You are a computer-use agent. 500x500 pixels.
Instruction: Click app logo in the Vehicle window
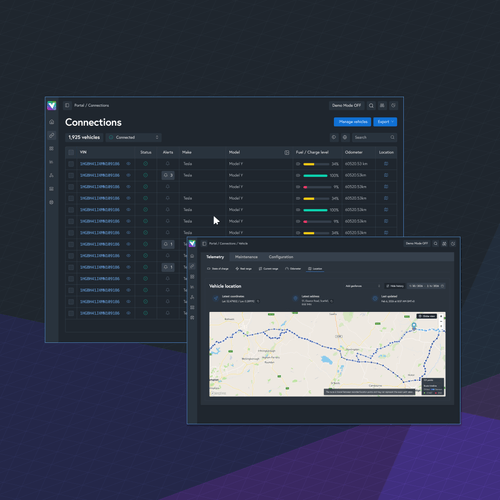tap(192, 244)
